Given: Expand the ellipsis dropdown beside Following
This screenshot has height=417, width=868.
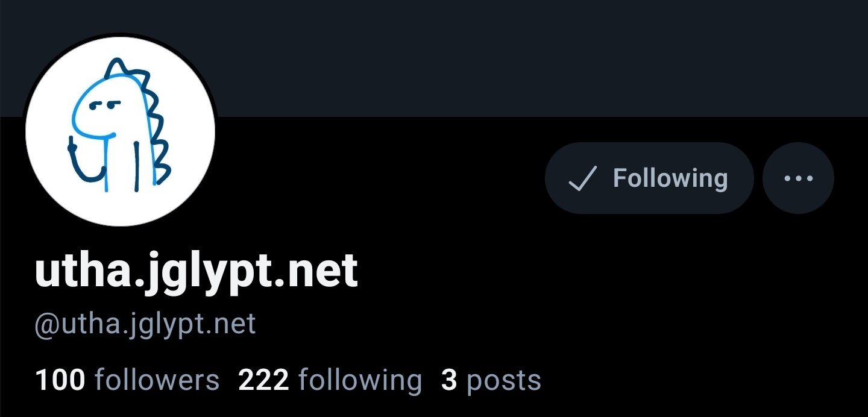Looking at the screenshot, I should [798, 178].
